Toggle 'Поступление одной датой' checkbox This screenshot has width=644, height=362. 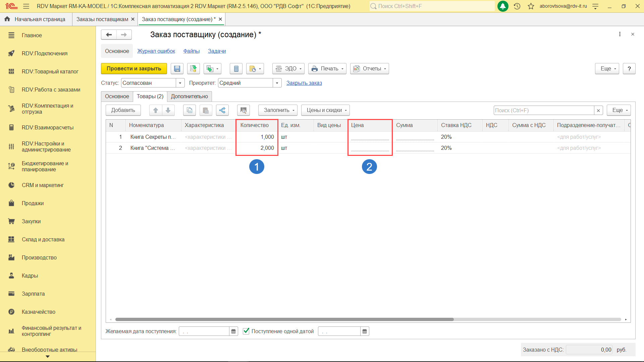(246, 331)
